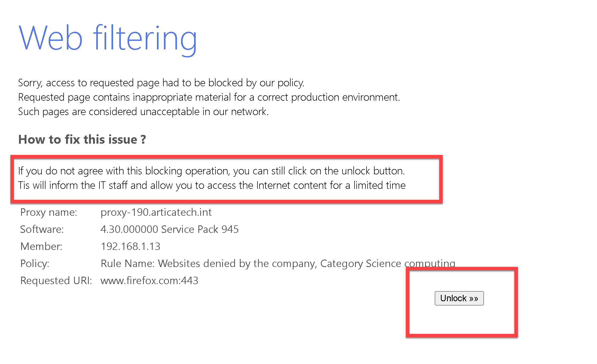Click the 'Service Pack 945' text
Screen dimensions: 597x364
(x=200, y=229)
